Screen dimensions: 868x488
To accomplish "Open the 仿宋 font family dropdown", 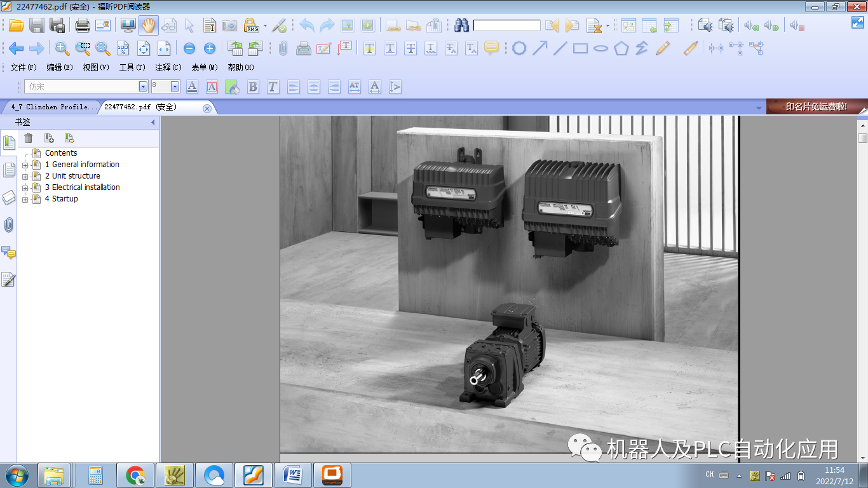I will click(143, 86).
